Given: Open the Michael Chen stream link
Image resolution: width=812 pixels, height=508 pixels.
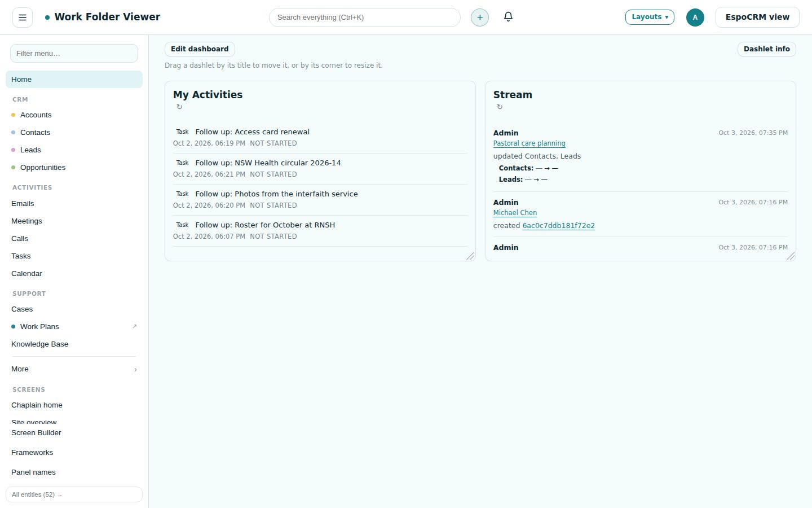Looking at the screenshot, I should point(515,213).
